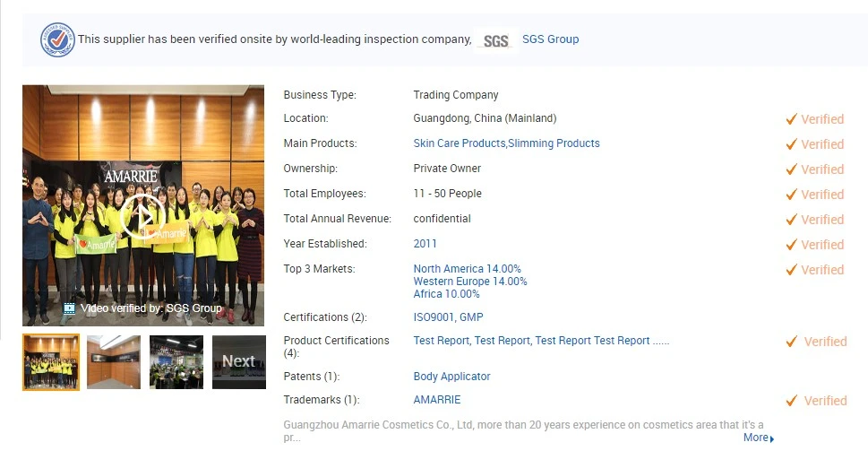
Task: Open the Body Applicator patent link
Action: tap(451, 377)
